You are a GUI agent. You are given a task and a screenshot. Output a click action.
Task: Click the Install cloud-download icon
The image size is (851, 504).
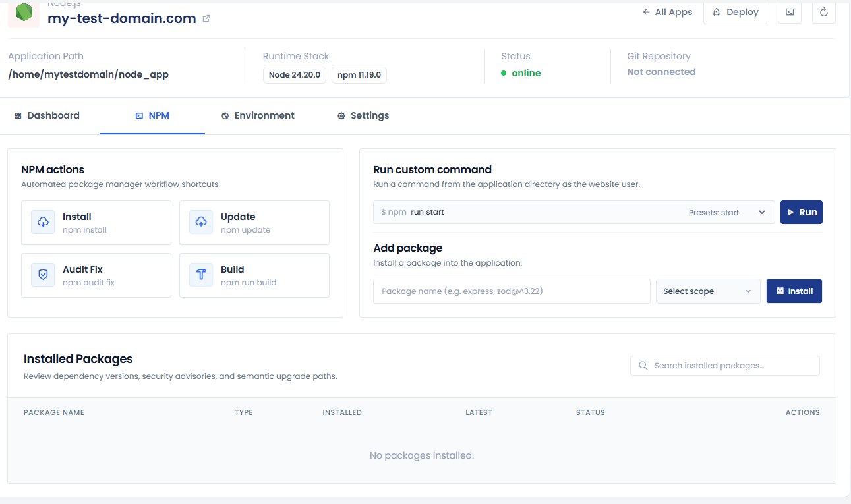(x=43, y=222)
